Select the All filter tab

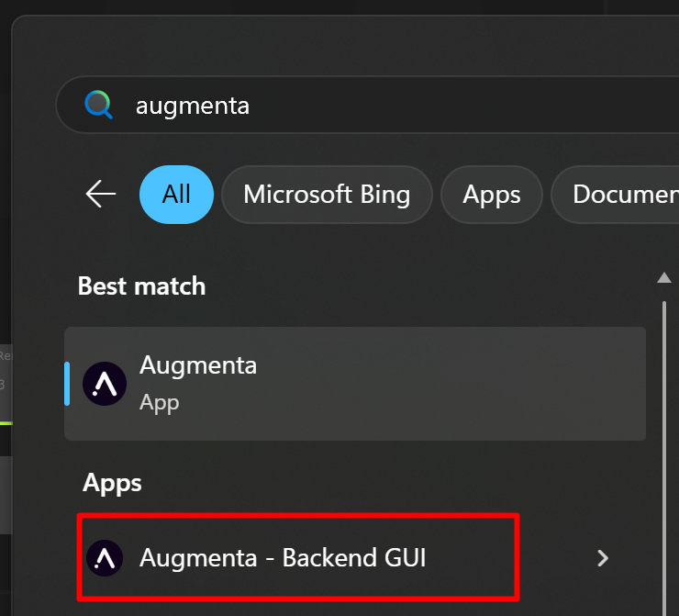point(176,194)
